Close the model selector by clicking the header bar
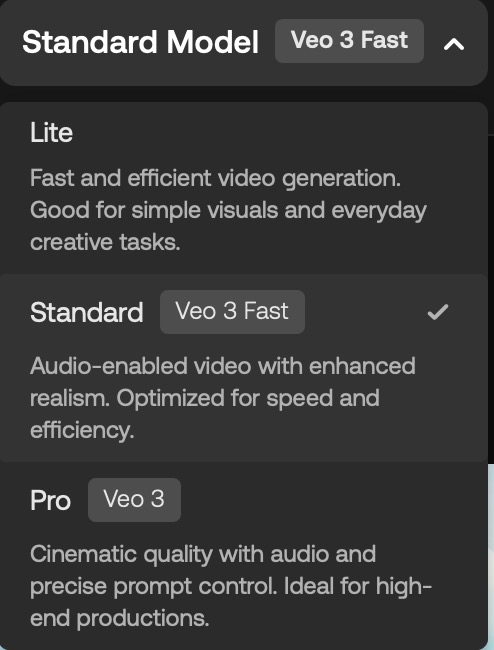The image size is (494, 650). 244,41
